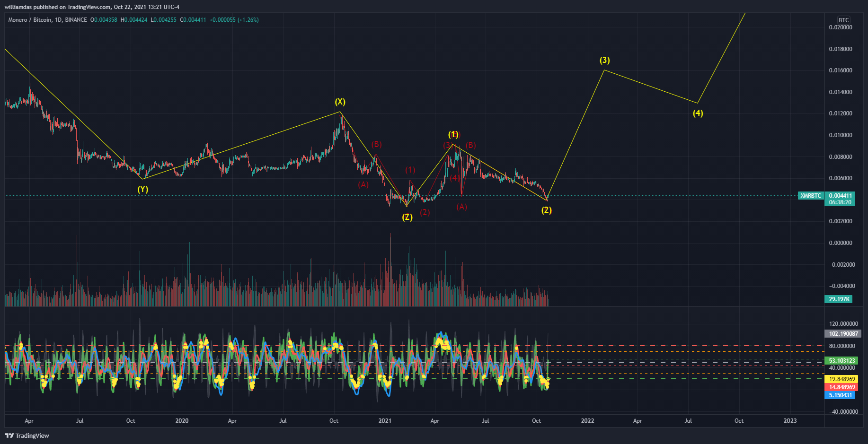Click the low price value L0.004255

click(x=164, y=20)
